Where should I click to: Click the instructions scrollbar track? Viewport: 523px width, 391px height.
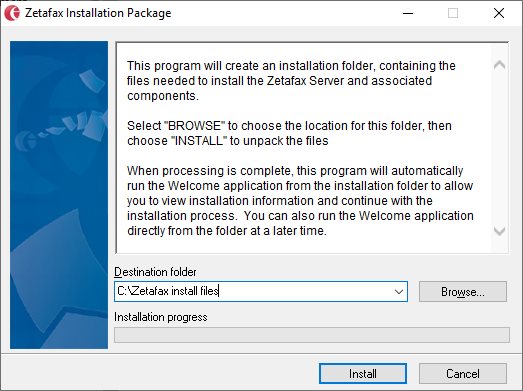[x=499, y=147]
